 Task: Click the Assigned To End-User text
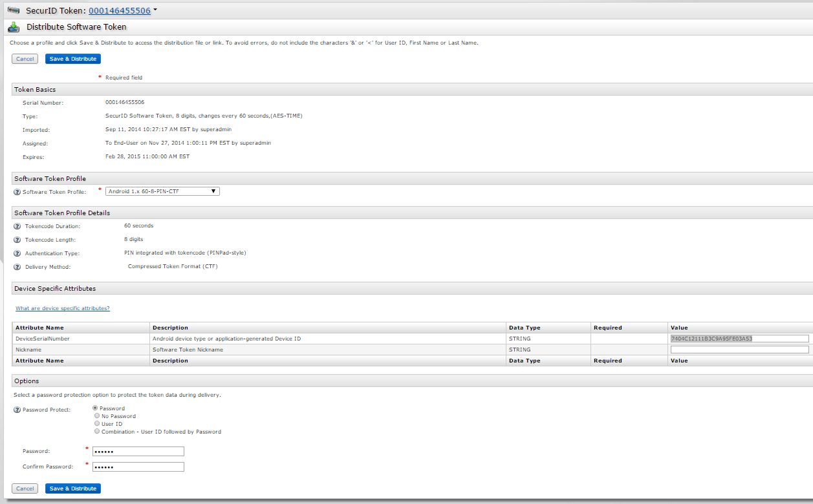pos(188,143)
